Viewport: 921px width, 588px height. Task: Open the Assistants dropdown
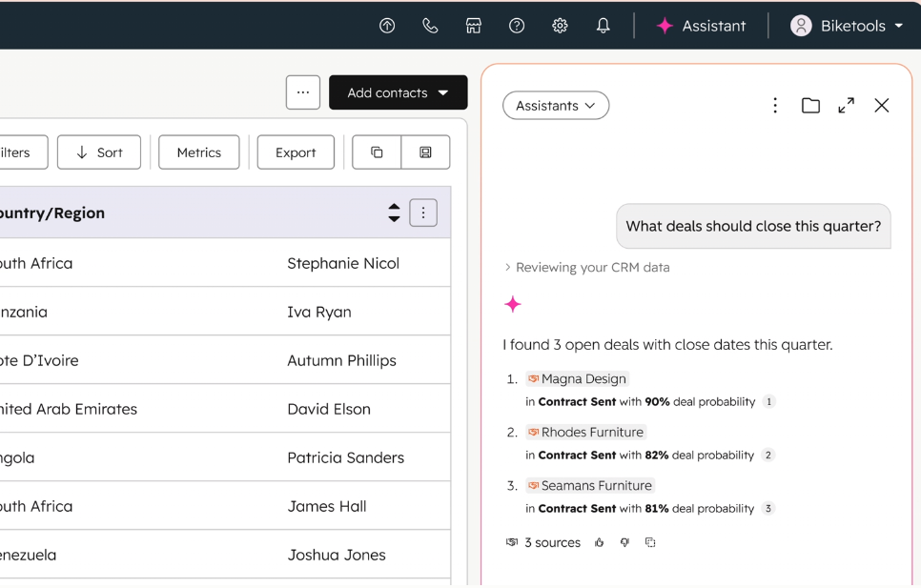[556, 106]
